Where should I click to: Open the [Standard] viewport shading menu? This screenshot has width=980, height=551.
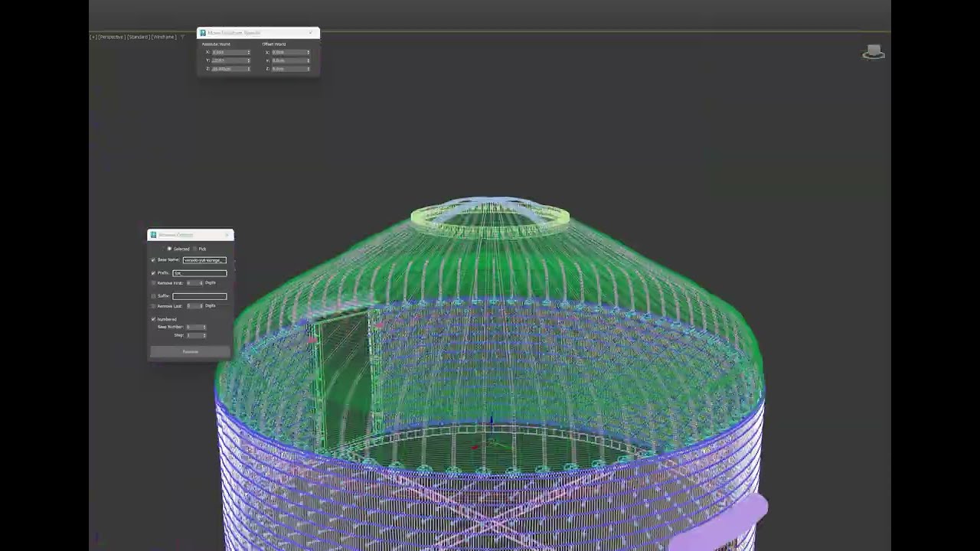pyautogui.click(x=139, y=37)
